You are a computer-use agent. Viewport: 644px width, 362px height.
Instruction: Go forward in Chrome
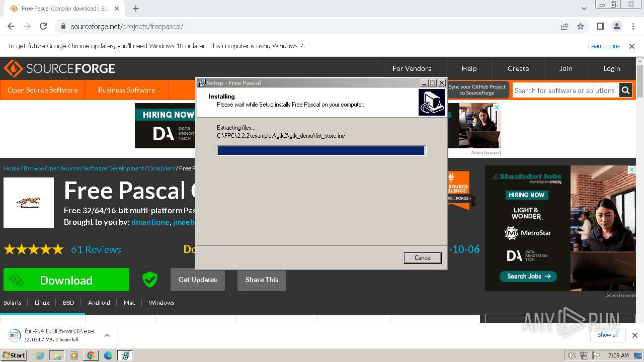(x=27, y=26)
